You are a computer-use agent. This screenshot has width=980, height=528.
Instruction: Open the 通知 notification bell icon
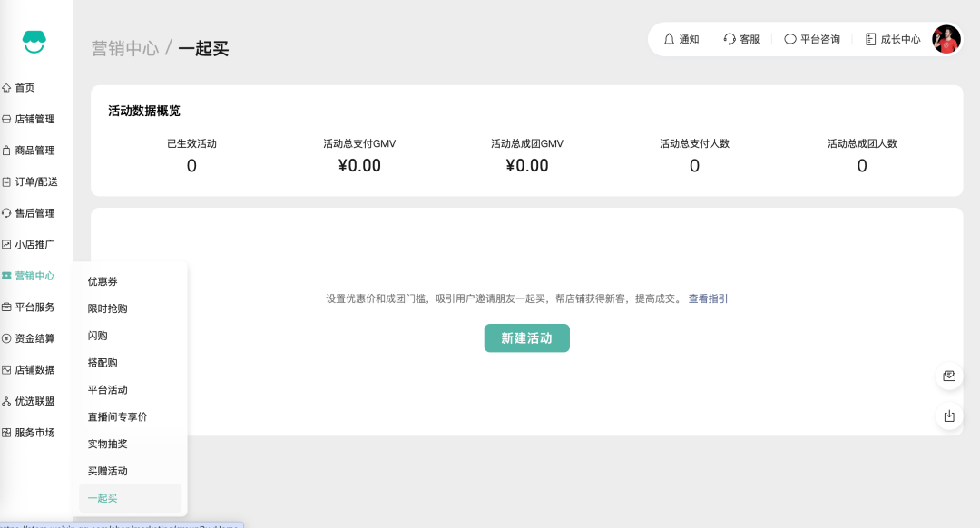pyautogui.click(x=669, y=39)
